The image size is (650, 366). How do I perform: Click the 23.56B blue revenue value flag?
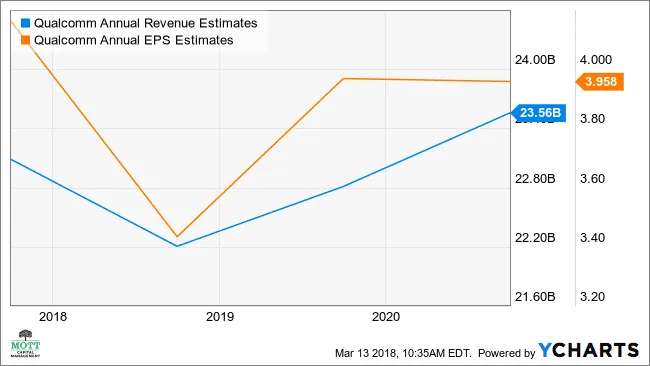[x=538, y=112]
